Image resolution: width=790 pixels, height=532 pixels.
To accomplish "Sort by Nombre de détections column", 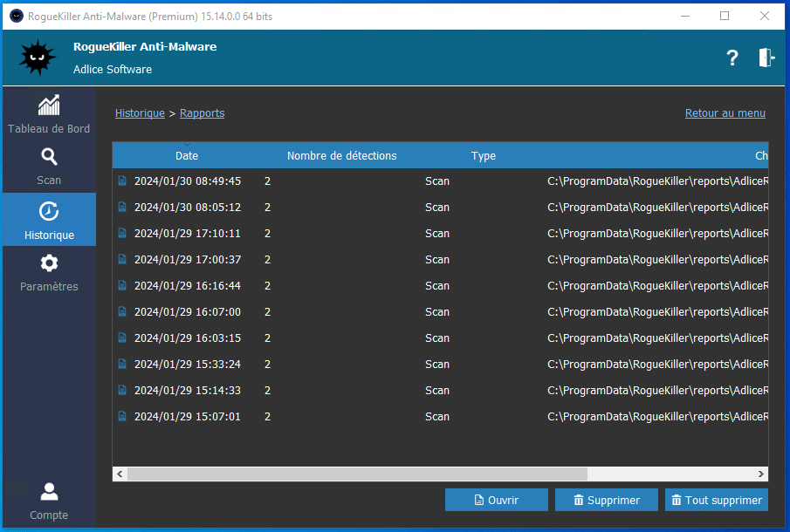I will click(x=341, y=156).
